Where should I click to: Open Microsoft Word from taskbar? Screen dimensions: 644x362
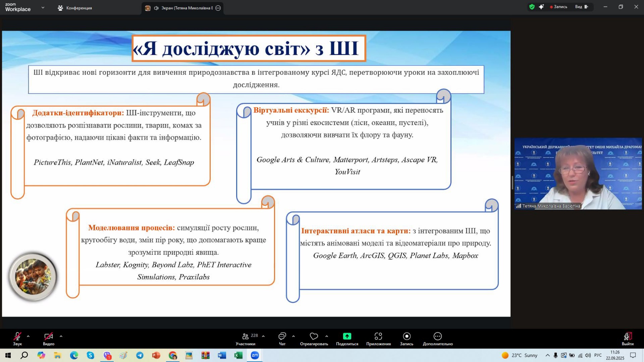(x=222, y=355)
